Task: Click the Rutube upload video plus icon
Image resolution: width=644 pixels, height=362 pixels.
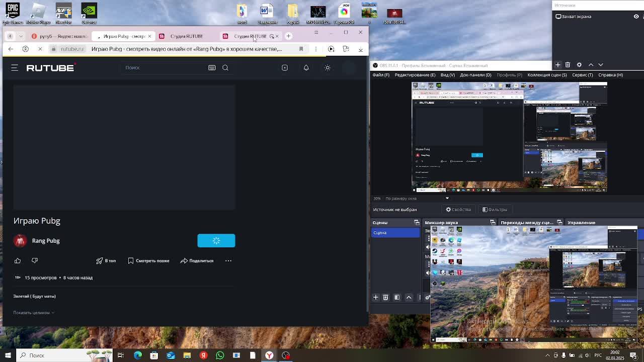Action: tap(285, 67)
